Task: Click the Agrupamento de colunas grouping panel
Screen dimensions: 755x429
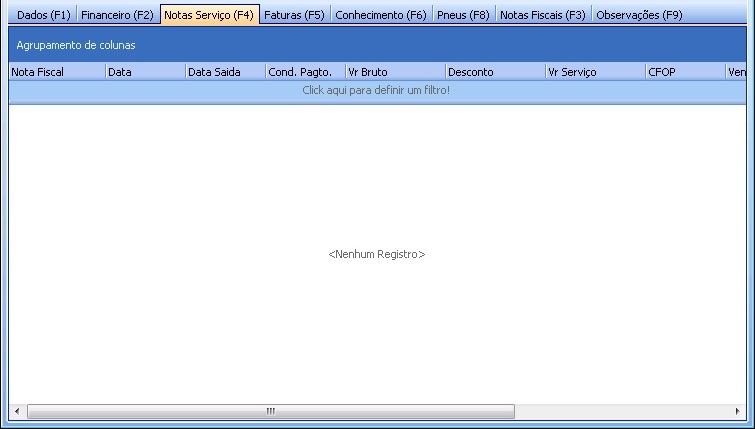Action: coord(376,46)
